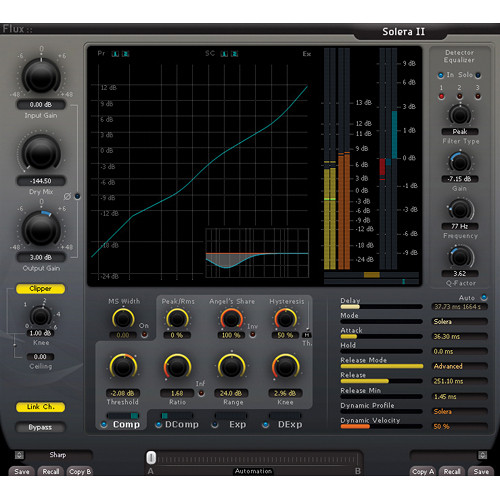Click the MS Width knob

point(123,319)
